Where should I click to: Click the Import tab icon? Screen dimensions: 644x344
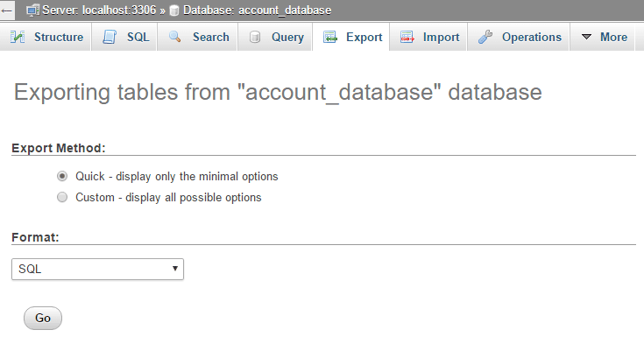pyautogui.click(x=407, y=37)
